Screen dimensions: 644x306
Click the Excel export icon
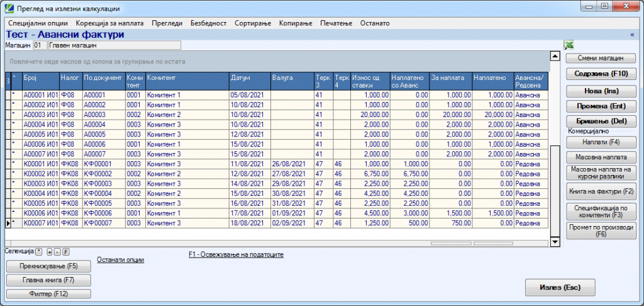click(x=569, y=45)
